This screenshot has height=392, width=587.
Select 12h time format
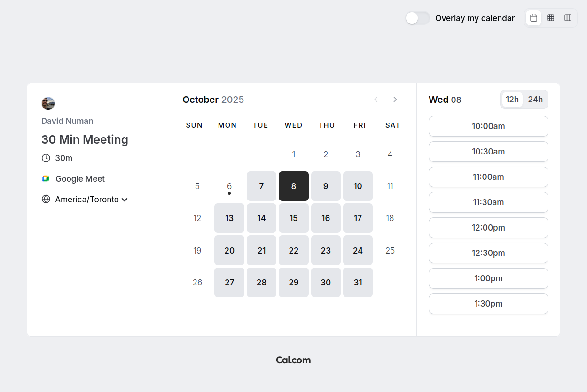512,100
